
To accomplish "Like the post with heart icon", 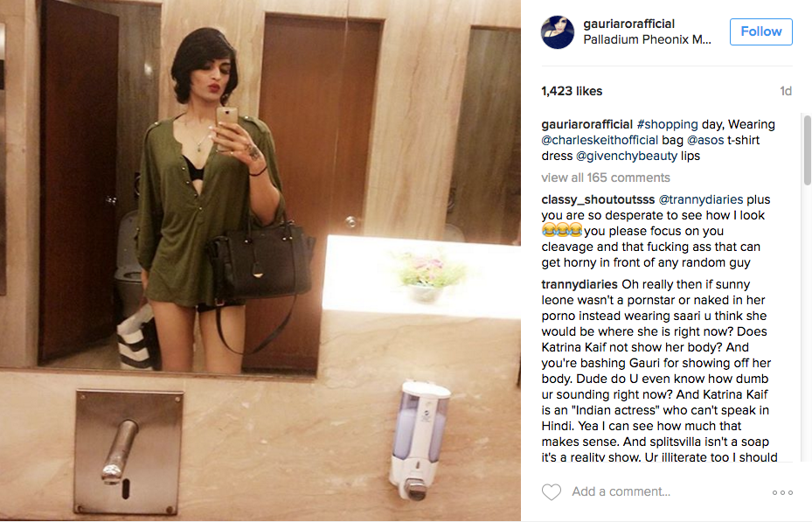I will [x=551, y=492].
